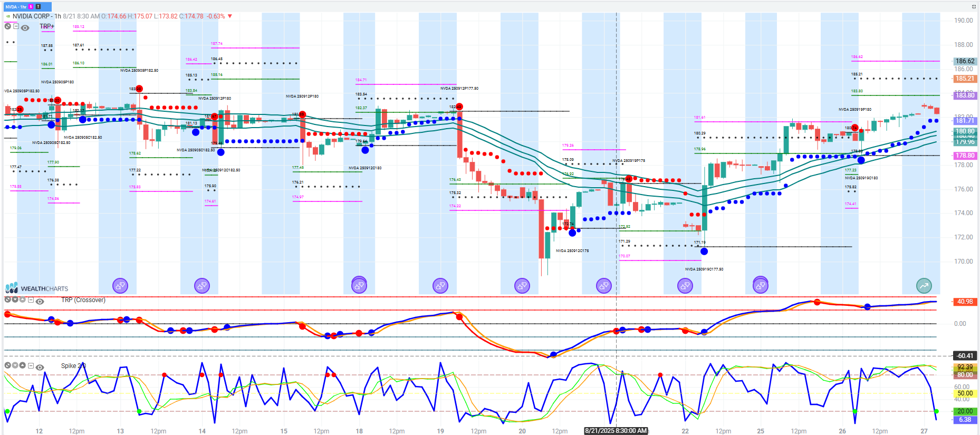Click the purple 183.80 price label on axis
This screenshot has width=980, height=435.
click(x=965, y=95)
